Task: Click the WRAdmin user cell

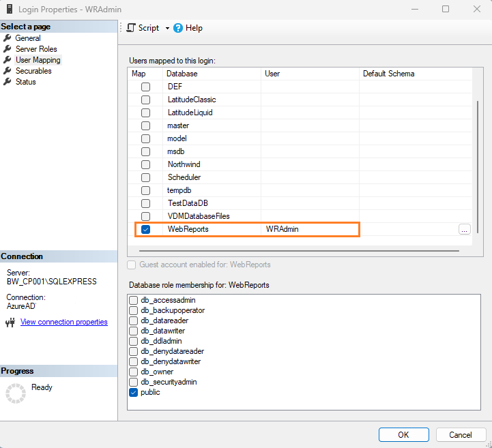Action: click(310, 229)
